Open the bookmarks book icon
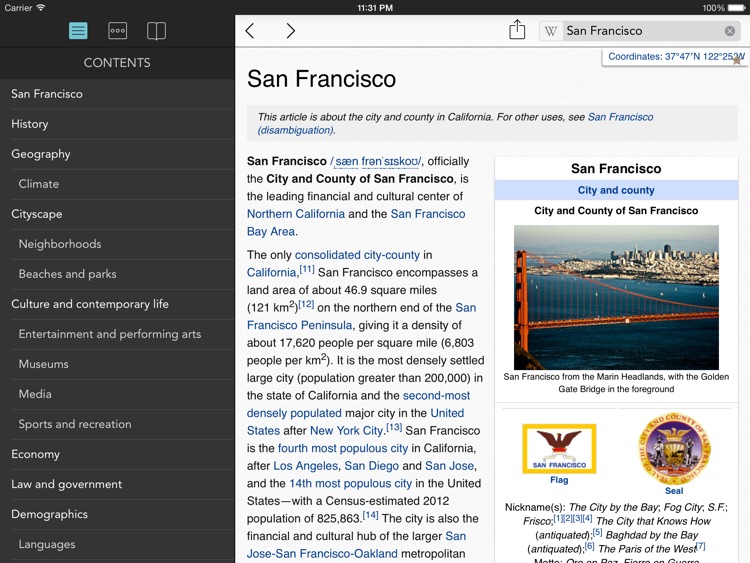750x563 pixels. coord(156,31)
